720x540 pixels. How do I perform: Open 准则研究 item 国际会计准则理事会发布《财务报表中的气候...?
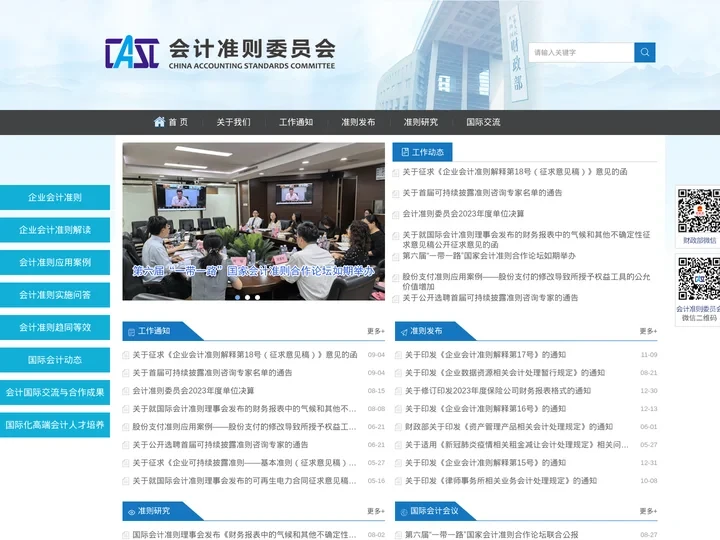pyautogui.click(x=244, y=535)
